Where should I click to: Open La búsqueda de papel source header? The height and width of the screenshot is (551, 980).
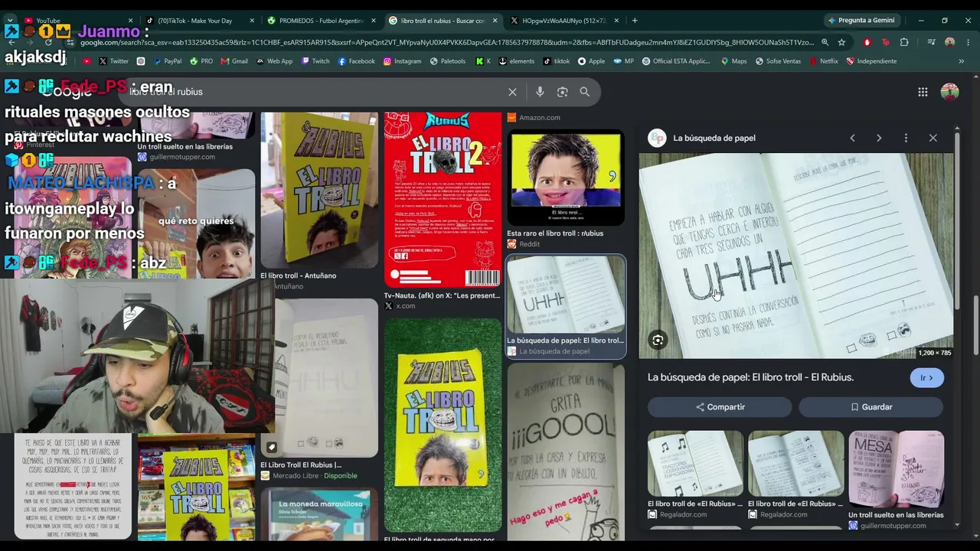[x=704, y=138]
